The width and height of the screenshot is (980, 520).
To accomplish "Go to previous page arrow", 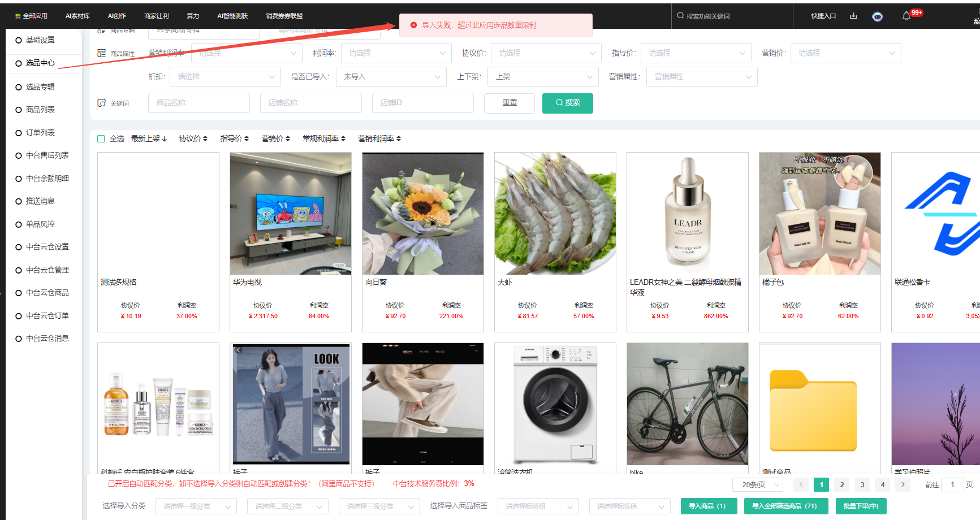I will 801,484.
